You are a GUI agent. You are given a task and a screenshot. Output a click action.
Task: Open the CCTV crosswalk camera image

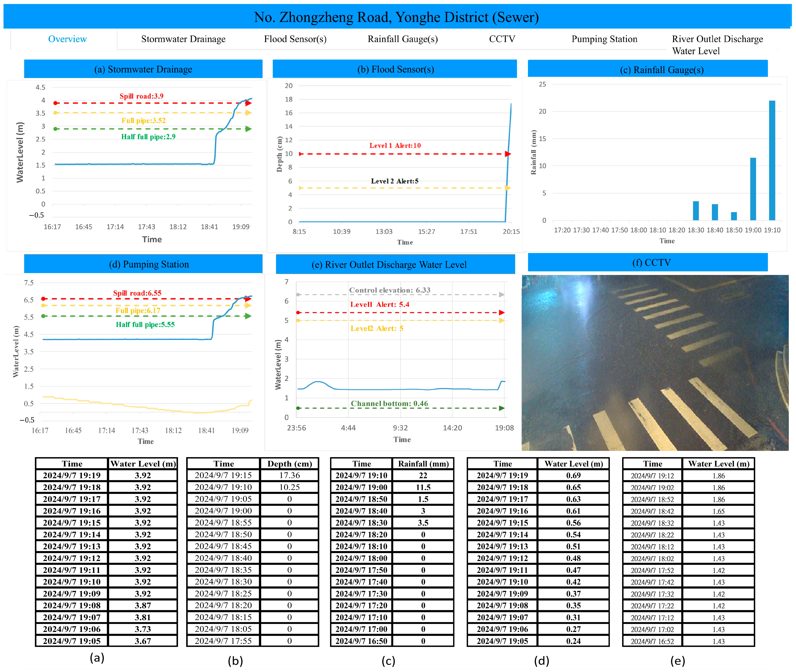coord(655,363)
